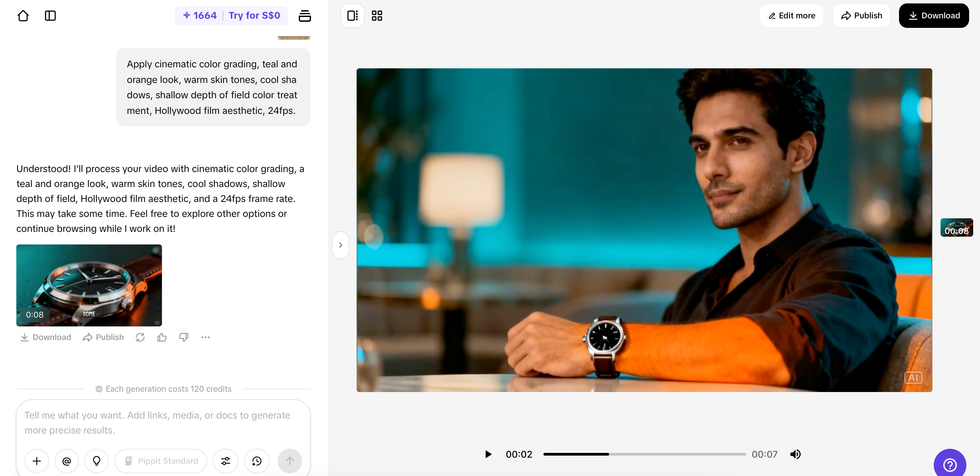Switch to grid view layout
This screenshot has height=476, width=980.
coord(377,16)
